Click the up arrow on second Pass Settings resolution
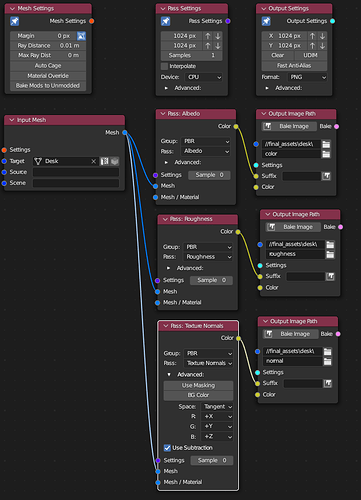This screenshot has height=500, width=361. (x=208, y=46)
